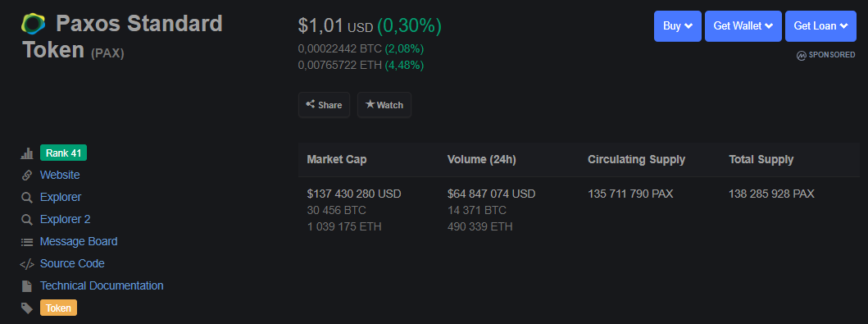This screenshot has height=324, width=868.
Task: Open the Technical Documentation link
Action: 102,285
